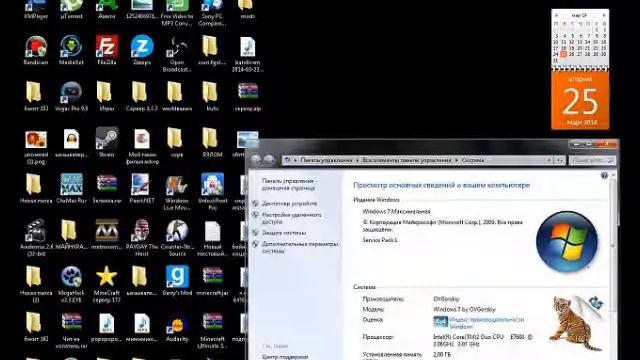
Task: Launch Audacity from the desktop
Action: click(177, 327)
